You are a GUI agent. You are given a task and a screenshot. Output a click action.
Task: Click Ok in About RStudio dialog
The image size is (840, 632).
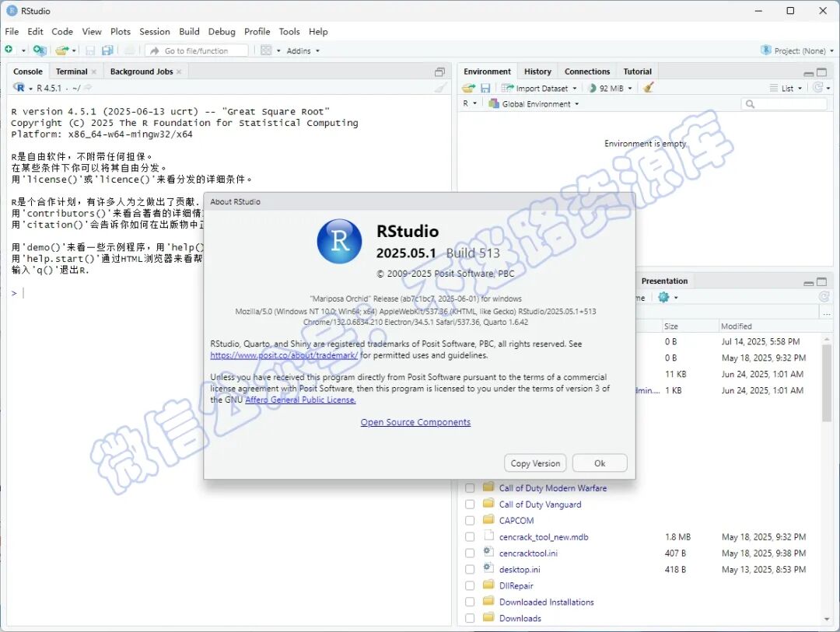[600, 463]
